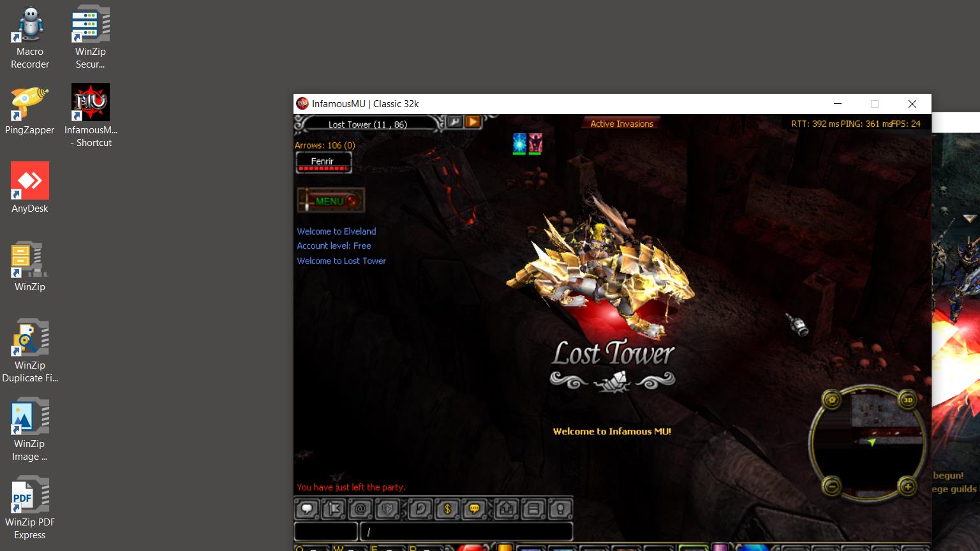Open the Active Invasions panel
Viewport: 980px width, 551px height.
click(621, 124)
